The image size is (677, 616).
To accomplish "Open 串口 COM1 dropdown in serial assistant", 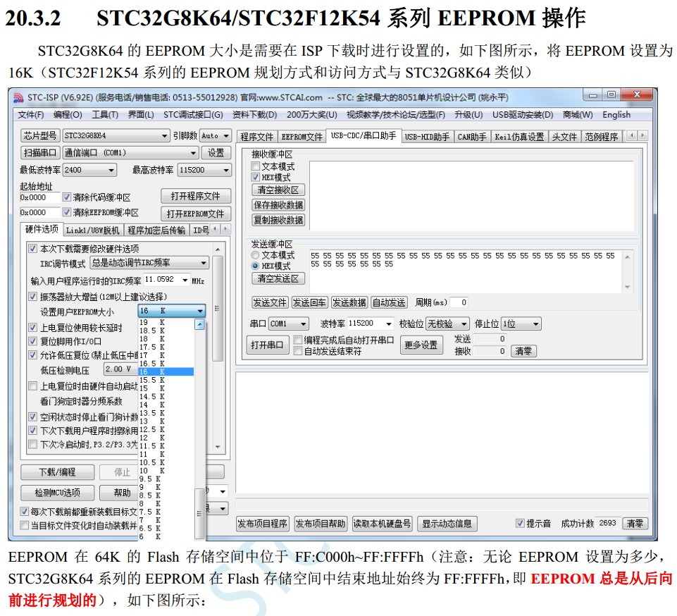I will click(x=288, y=324).
